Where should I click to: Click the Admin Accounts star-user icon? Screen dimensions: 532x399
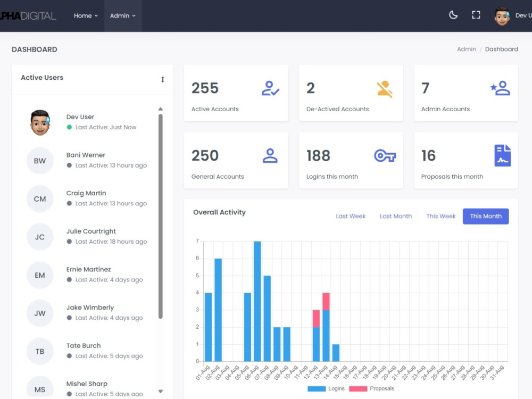point(500,88)
